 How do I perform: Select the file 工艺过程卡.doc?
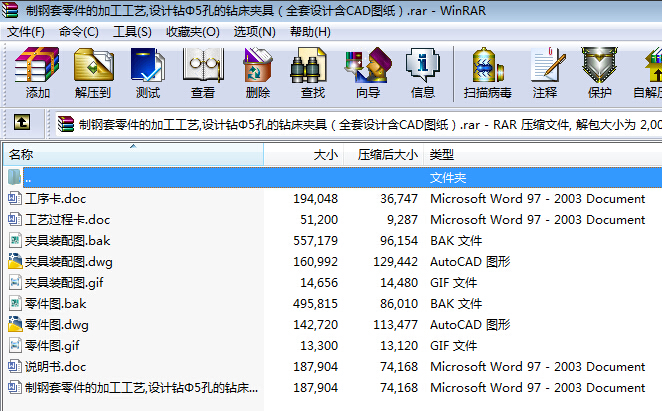(x=68, y=220)
